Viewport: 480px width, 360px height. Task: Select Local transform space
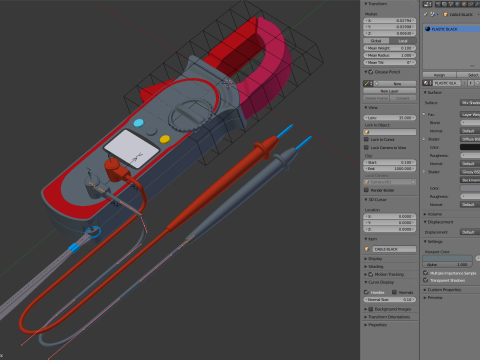[403, 41]
